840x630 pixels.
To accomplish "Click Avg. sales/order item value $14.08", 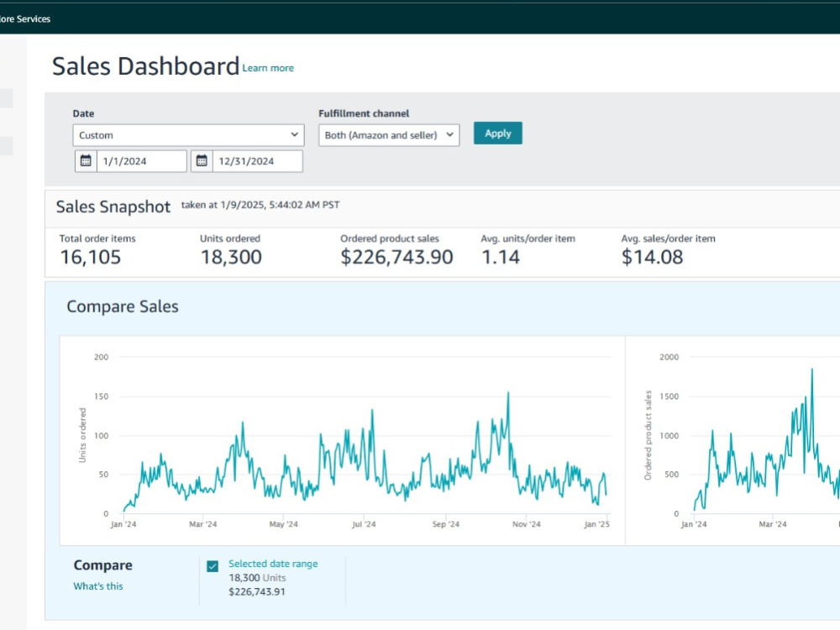I will [x=652, y=257].
